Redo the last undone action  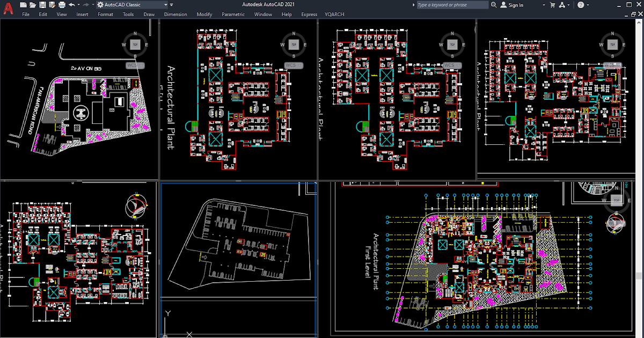pos(85,4)
